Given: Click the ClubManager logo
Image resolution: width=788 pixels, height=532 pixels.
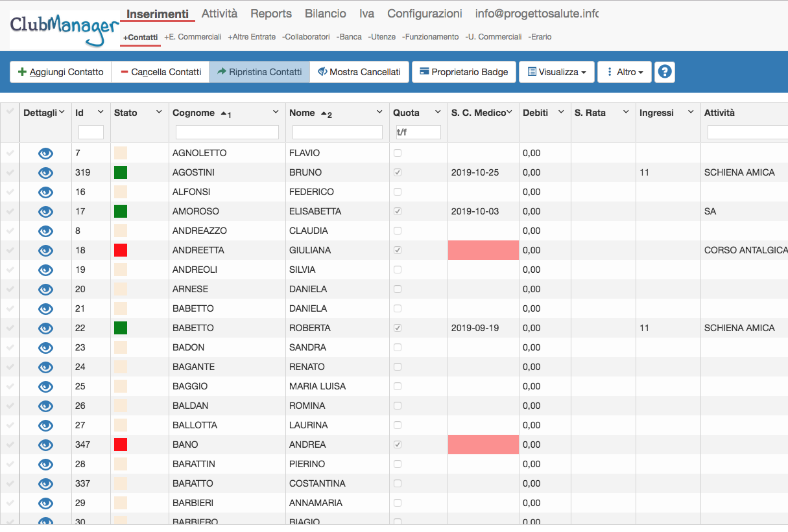Looking at the screenshot, I should 64,30.
